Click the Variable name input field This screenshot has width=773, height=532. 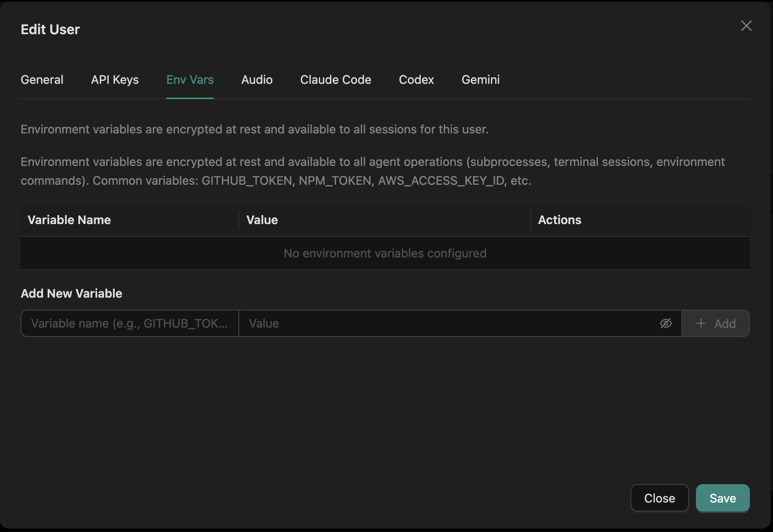coord(128,323)
